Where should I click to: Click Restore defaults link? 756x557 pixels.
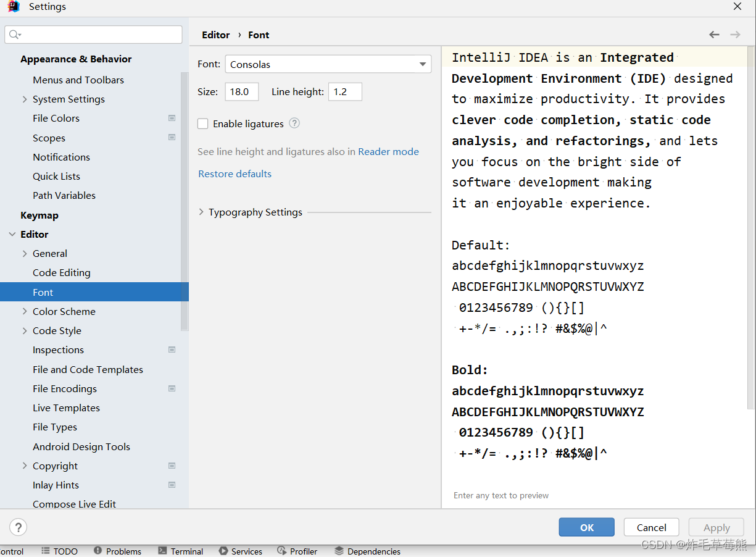click(x=235, y=174)
